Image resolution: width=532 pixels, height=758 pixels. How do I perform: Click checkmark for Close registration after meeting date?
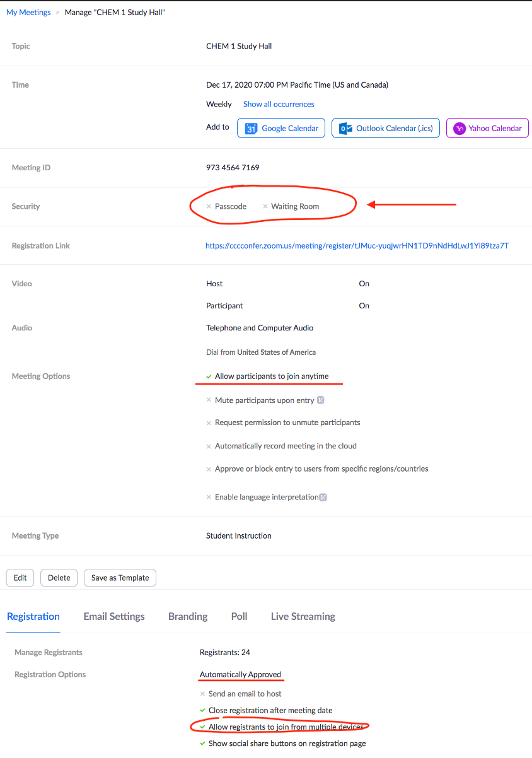202,711
